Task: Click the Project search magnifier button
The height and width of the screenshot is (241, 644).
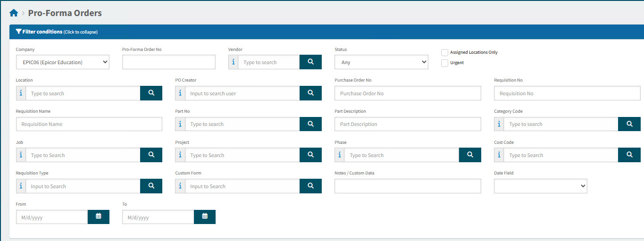Action: pyautogui.click(x=310, y=155)
